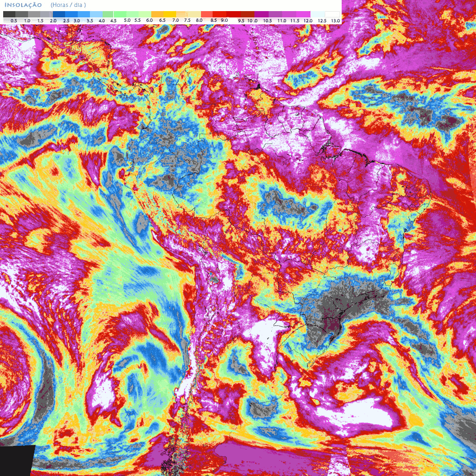Click the '6.0' legend value
Screen dimensions: 476x476
(149, 20)
